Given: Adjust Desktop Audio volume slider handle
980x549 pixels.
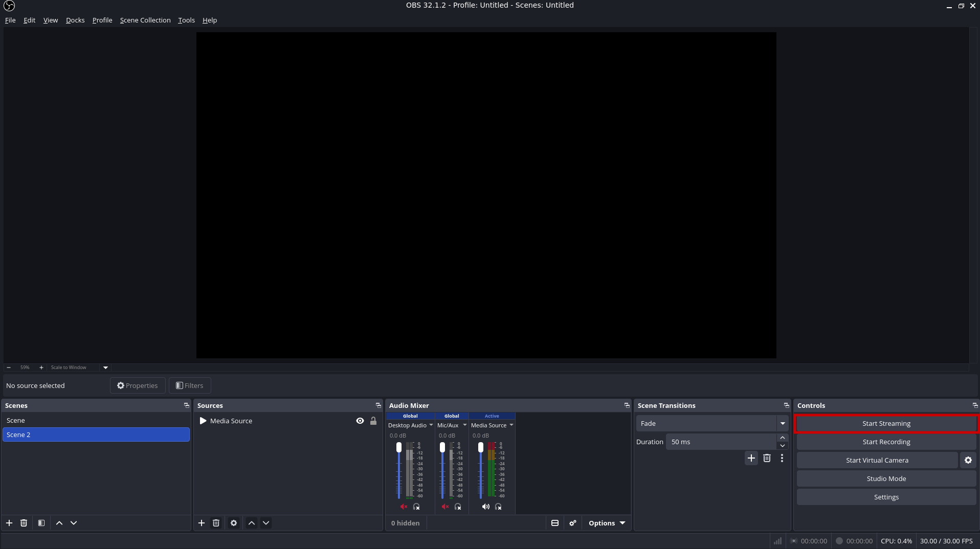Looking at the screenshot, I should (399, 447).
